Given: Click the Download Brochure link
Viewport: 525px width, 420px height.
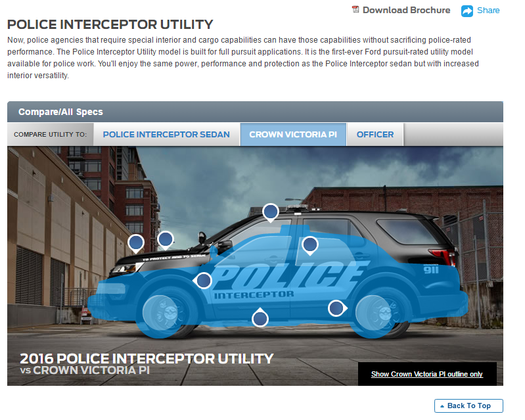Looking at the screenshot, I should point(407,10).
